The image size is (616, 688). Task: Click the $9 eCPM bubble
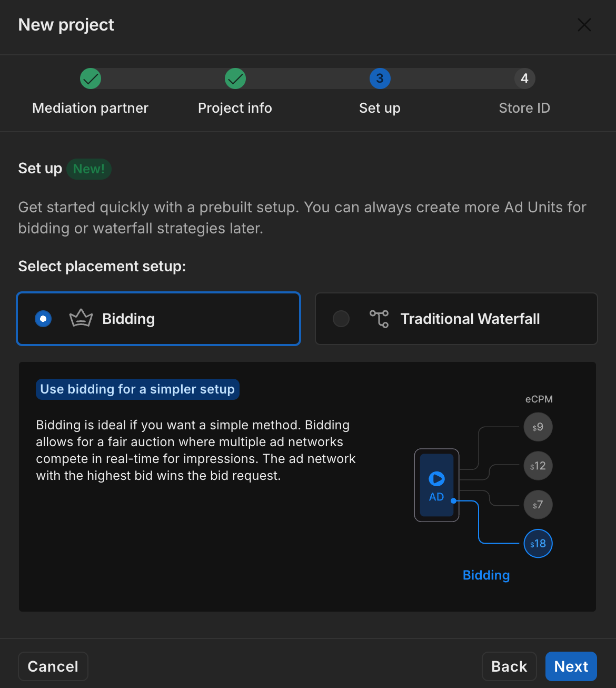pyautogui.click(x=538, y=427)
